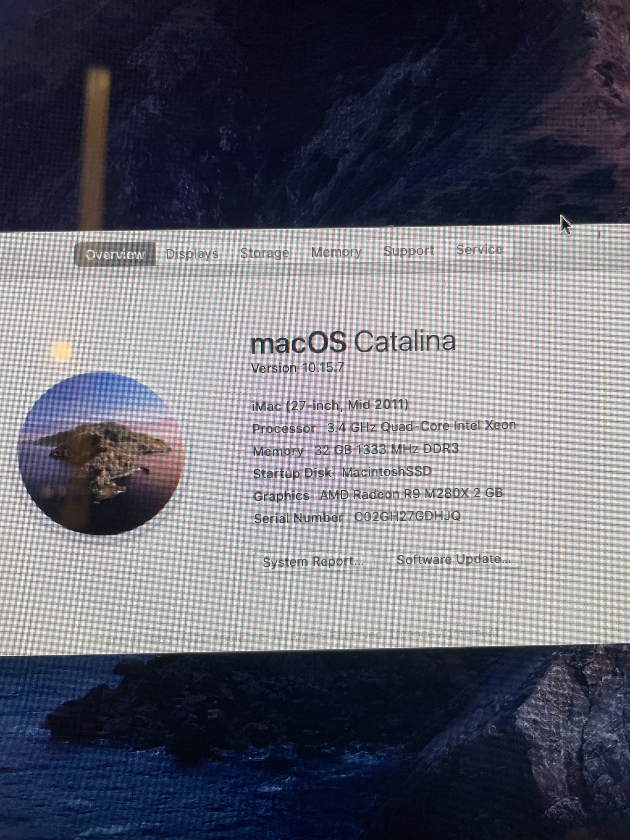Click the Processor label
The width and height of the screenshot is (630, 840).
(x=284, y=428)
